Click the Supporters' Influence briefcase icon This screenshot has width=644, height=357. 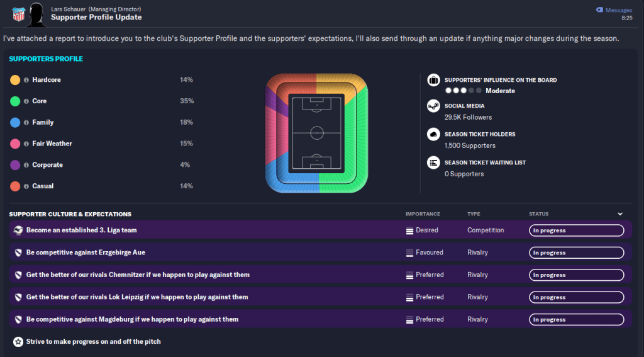[433, 80]
